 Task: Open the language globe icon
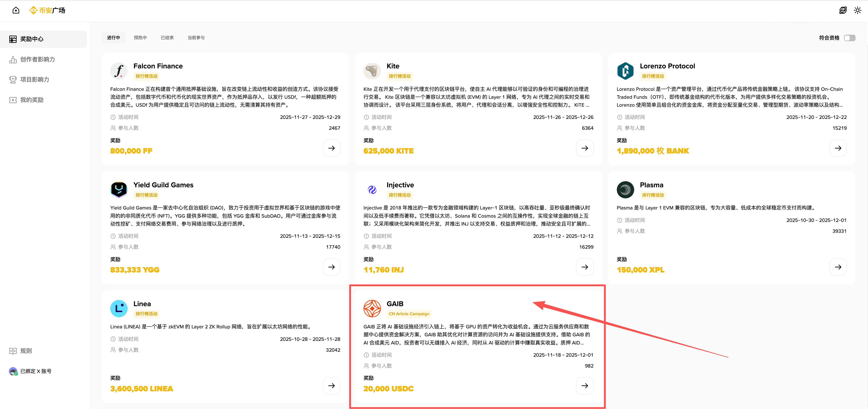click(x=843, y=10)
